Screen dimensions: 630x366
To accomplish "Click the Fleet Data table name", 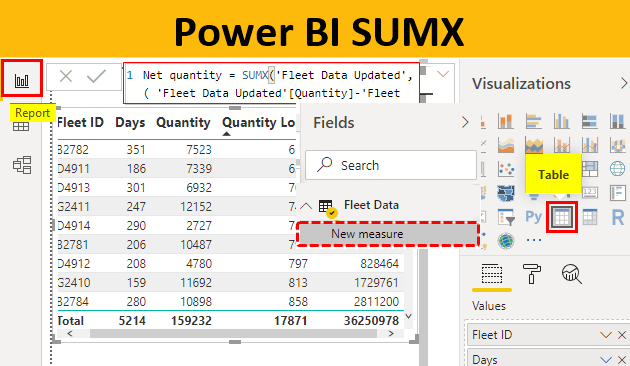I will [371, 205].
